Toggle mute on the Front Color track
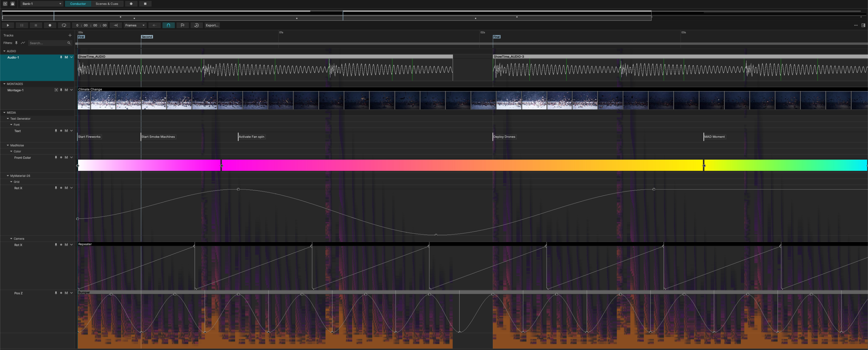 pyautogui.click(x=66, y=157)
